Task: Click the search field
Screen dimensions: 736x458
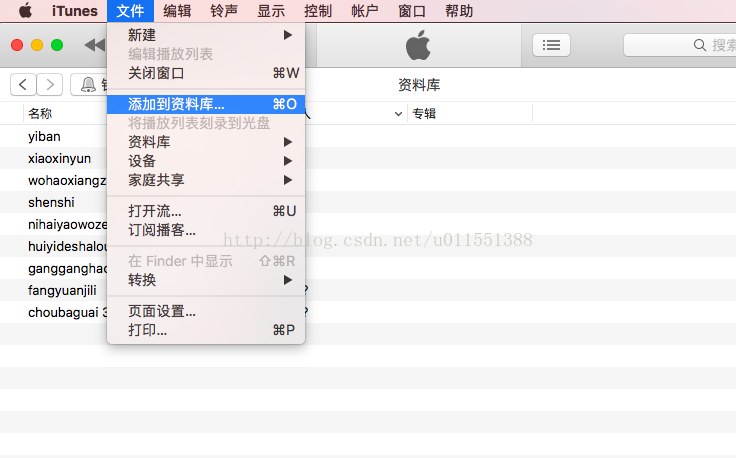Action: pos(680,45)
